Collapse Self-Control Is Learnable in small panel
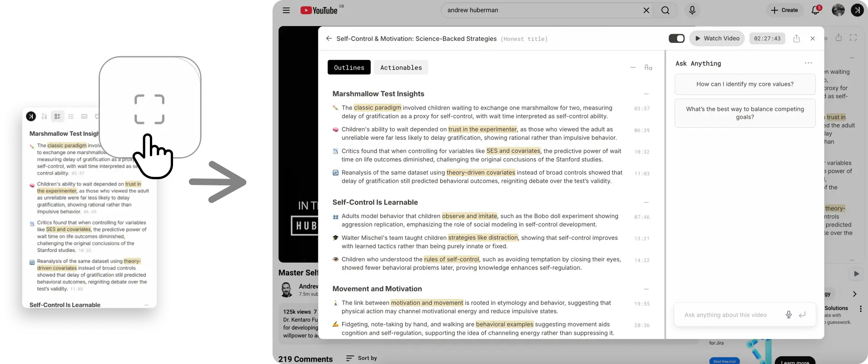This screenshot has width=868, height=364. [x=146, y=305]
